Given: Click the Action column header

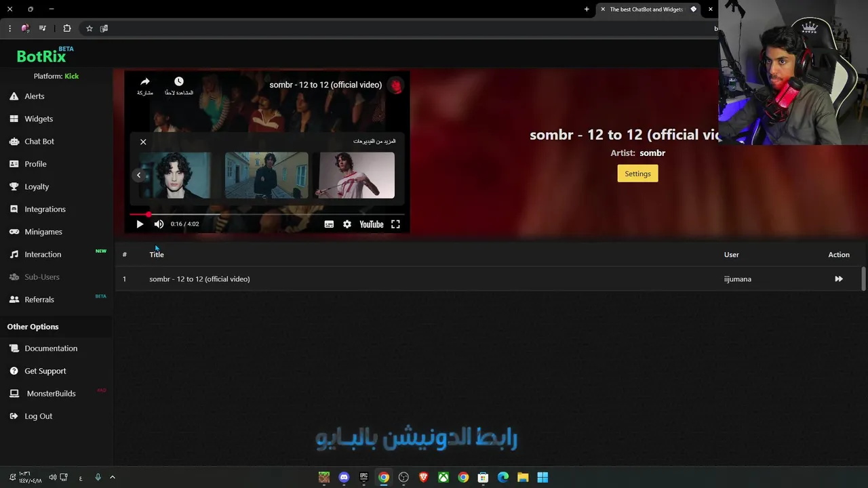Looking at the screenshot, I should click(x=839, y=254).
